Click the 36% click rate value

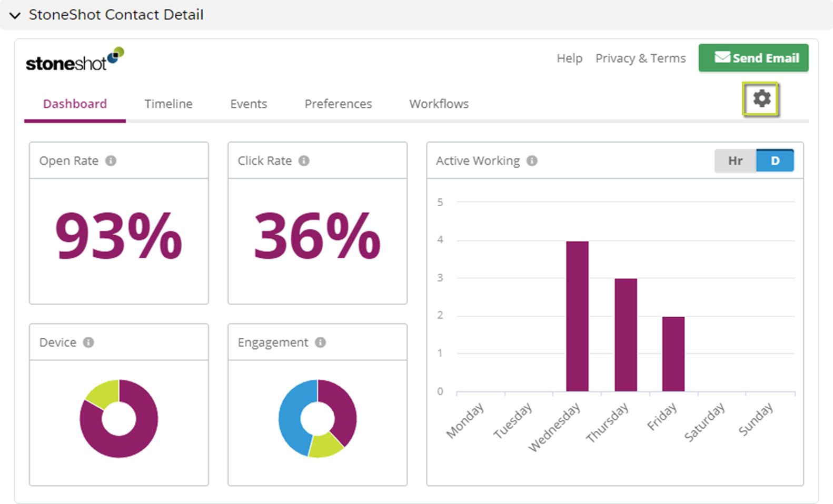click(x=318, y=236)
